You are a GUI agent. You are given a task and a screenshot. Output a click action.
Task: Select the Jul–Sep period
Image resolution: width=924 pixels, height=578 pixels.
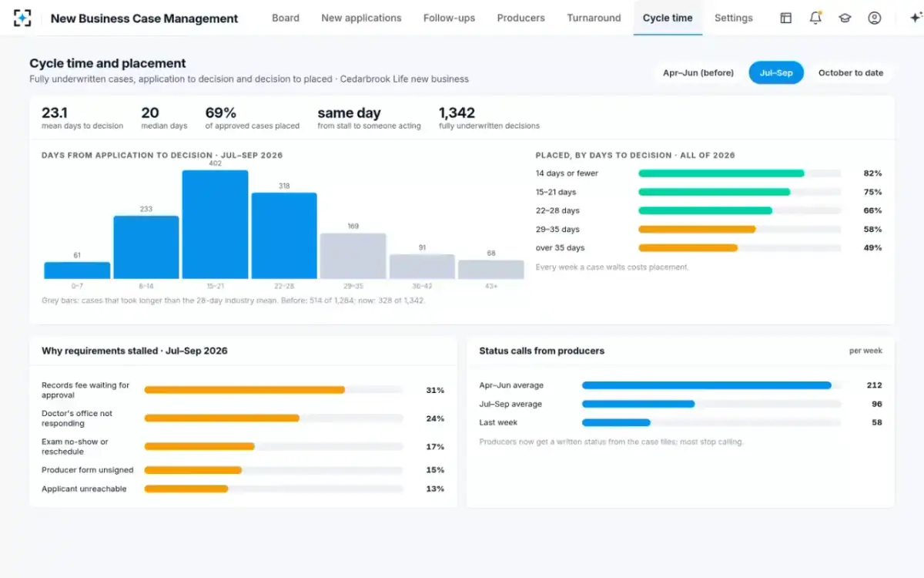(x=776, y=73)
